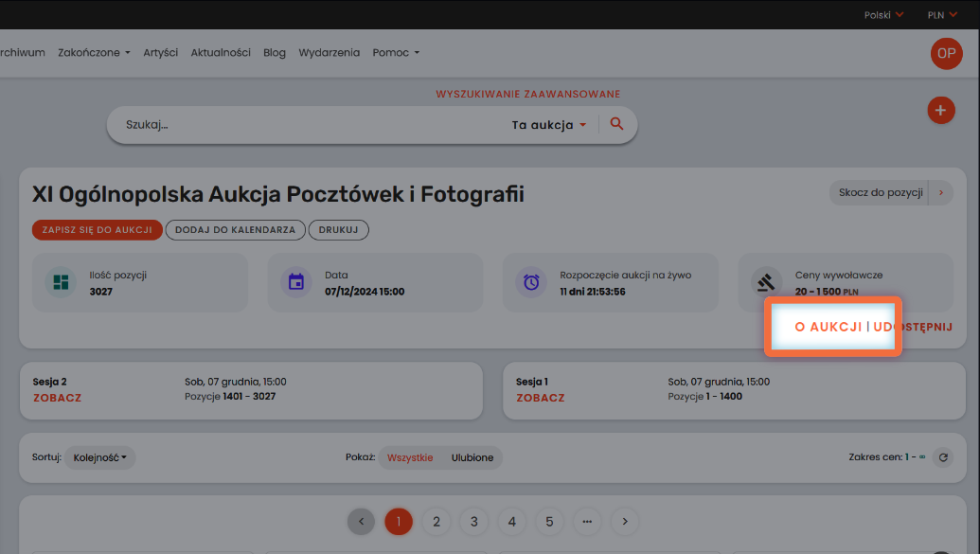The width and height of the screenshot is (980, 554).
Task: Click the pagination ellipsis button
Action: [587, 522]
